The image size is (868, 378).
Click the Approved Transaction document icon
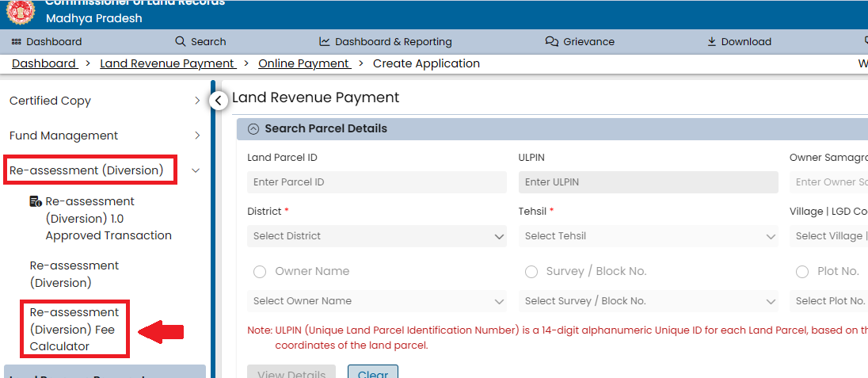(36, 202)
